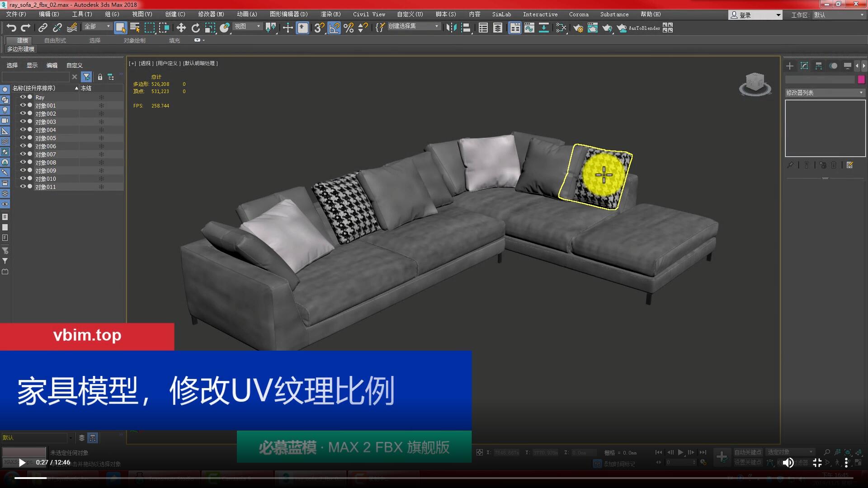Click the Mirror tool icon
Viewport: 868px width, 488px height.
pos(451,28)
